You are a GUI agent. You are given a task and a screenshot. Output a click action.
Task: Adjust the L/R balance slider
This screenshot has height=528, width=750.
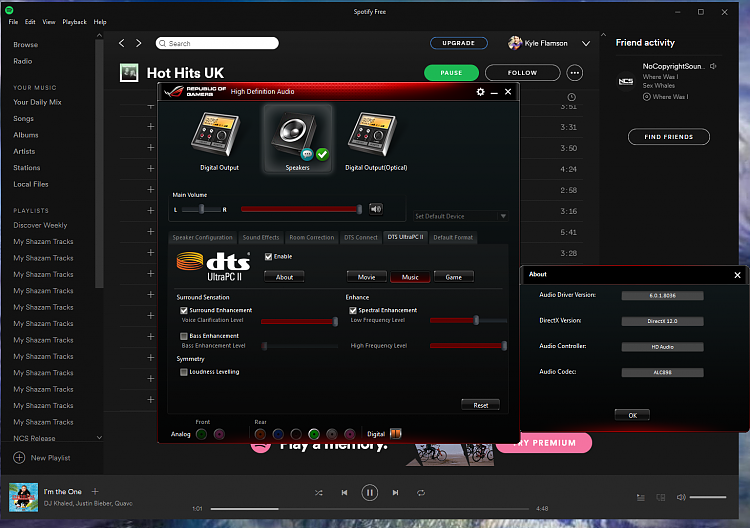click(x=202, y=209)
